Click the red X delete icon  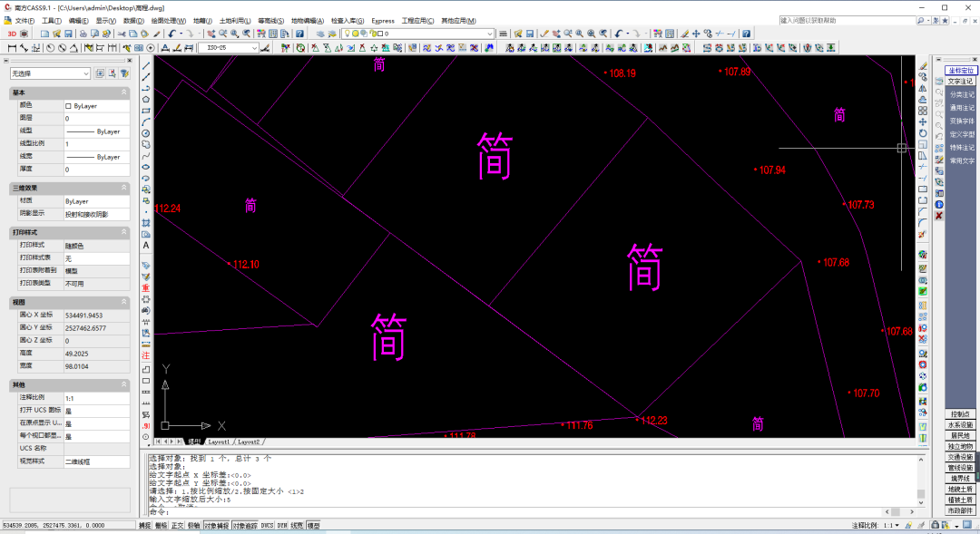click(939, 216)
